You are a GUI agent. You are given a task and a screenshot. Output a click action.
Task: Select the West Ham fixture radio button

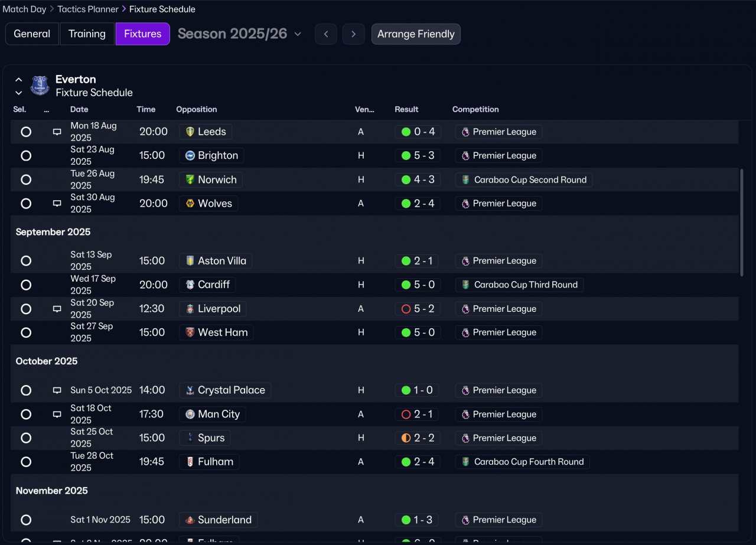pyautogui.click(x=26, y=332)
